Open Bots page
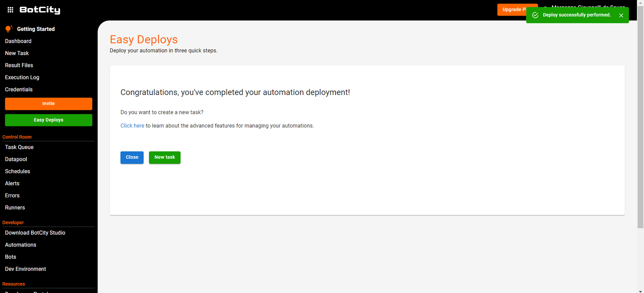This screenshot has width=644, height=293. pos(10,257)
